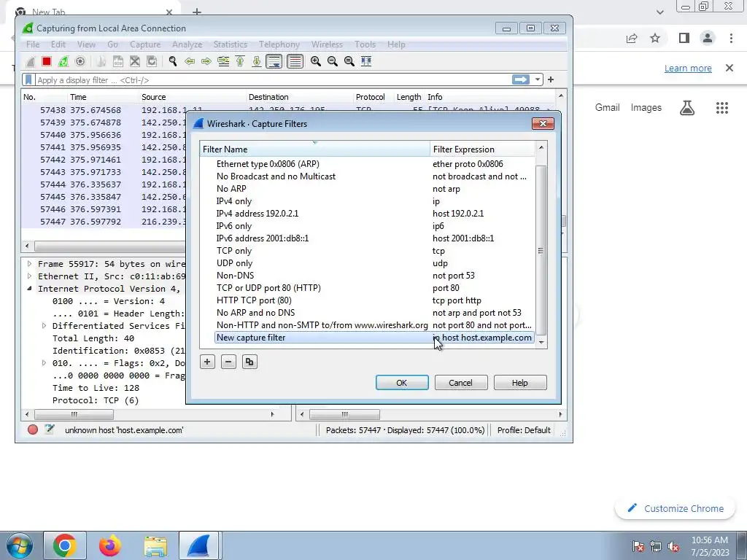
Task: Open the Google apps grid
Action: click(722, 108)
